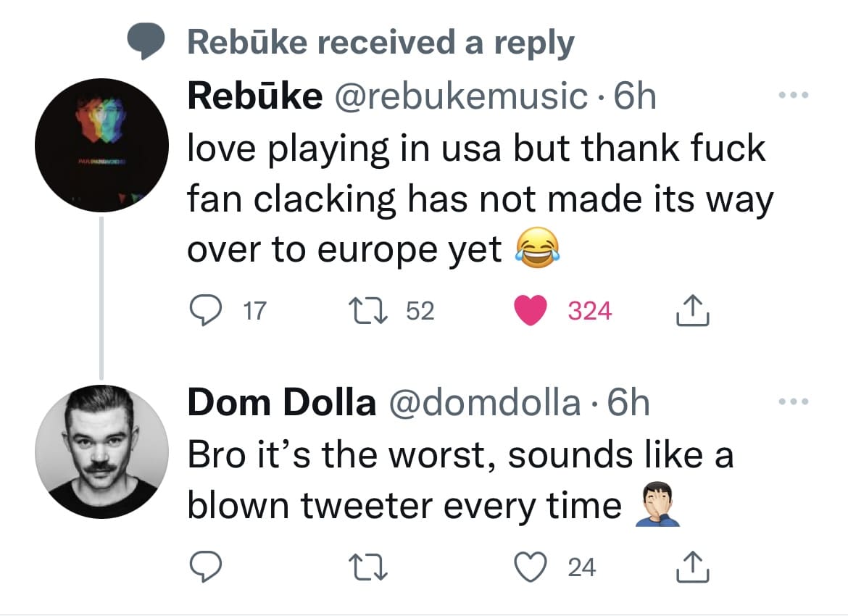Tap the Dom Dolla display name
This screenshot has width=848, height=616.
(281, 403)
